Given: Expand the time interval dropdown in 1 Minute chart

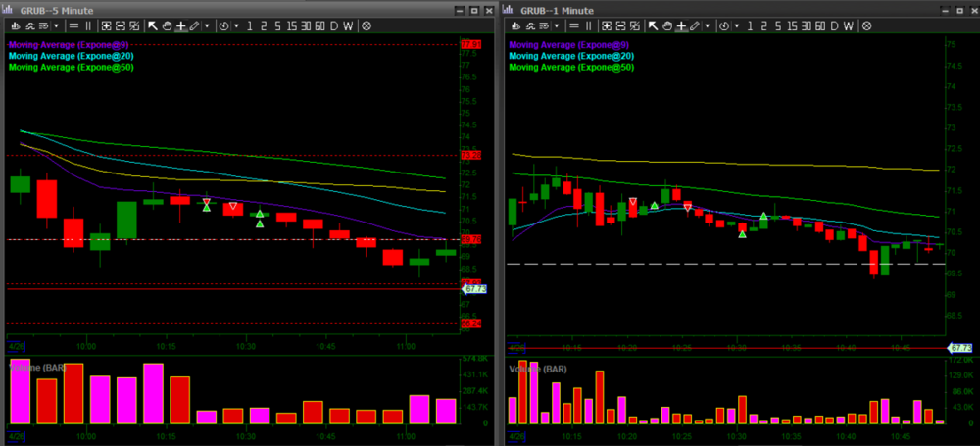Looking at the screenshot, I should tap(737, 26).
